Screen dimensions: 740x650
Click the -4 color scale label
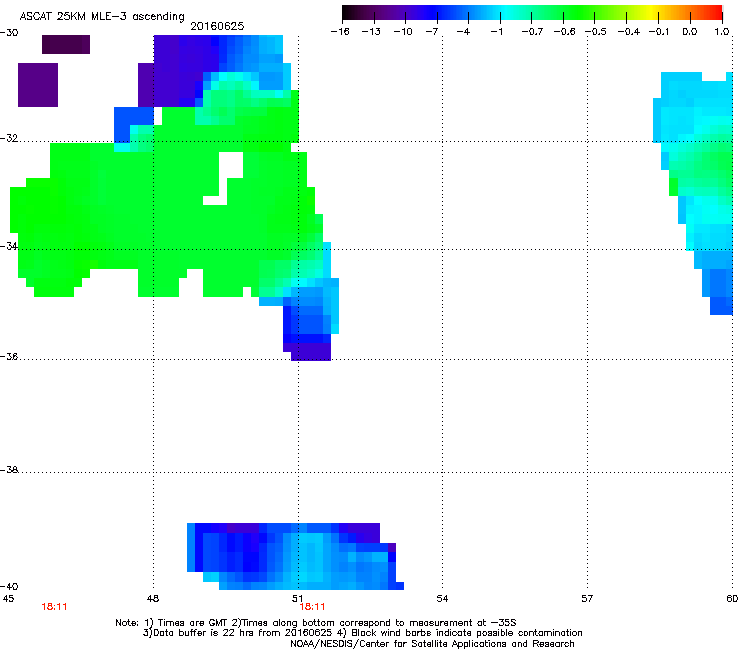[x=463, y=32]
